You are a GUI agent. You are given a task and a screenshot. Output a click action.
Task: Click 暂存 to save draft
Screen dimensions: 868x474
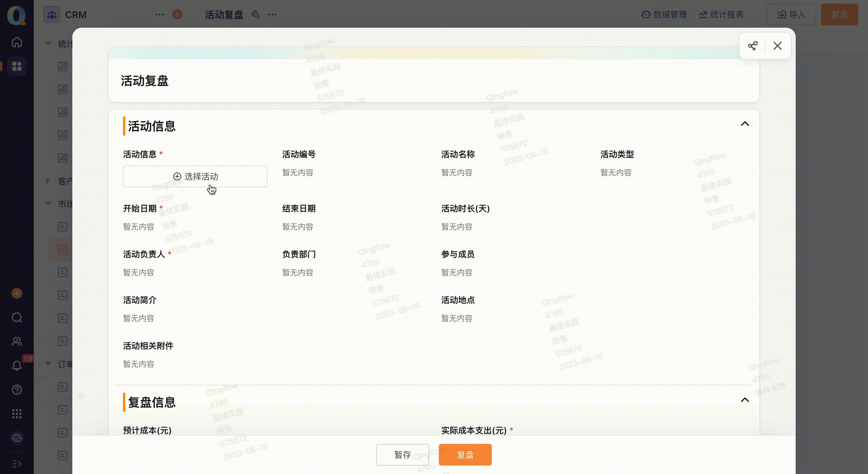(x=403, y=455)
